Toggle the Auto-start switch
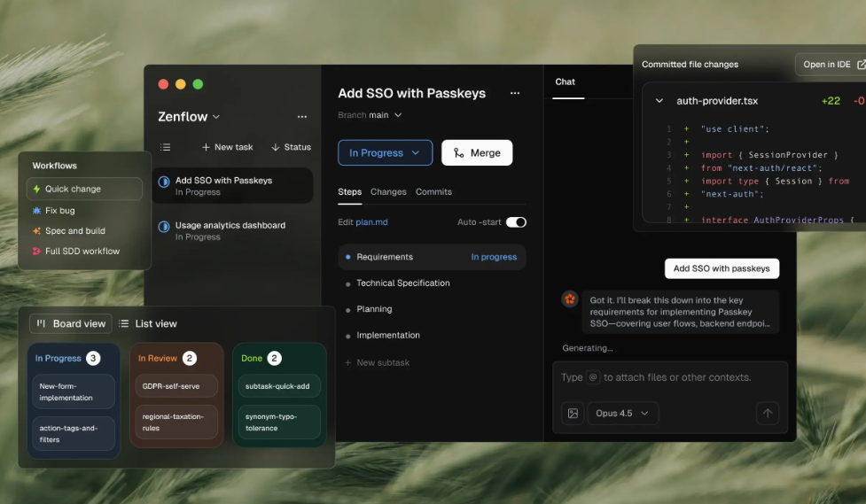866x504 pixels. 516,222
